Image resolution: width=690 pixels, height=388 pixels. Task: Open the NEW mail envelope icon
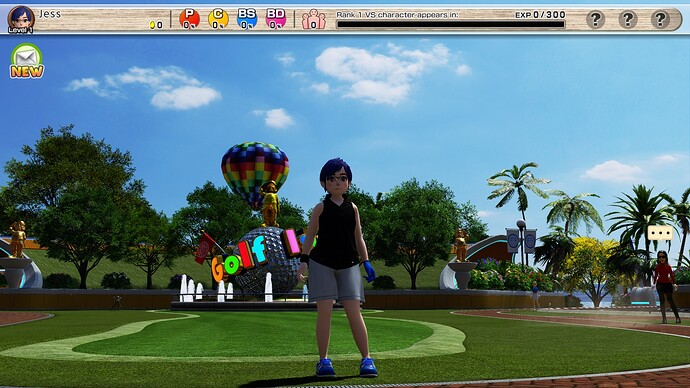[x=27, y=61]
